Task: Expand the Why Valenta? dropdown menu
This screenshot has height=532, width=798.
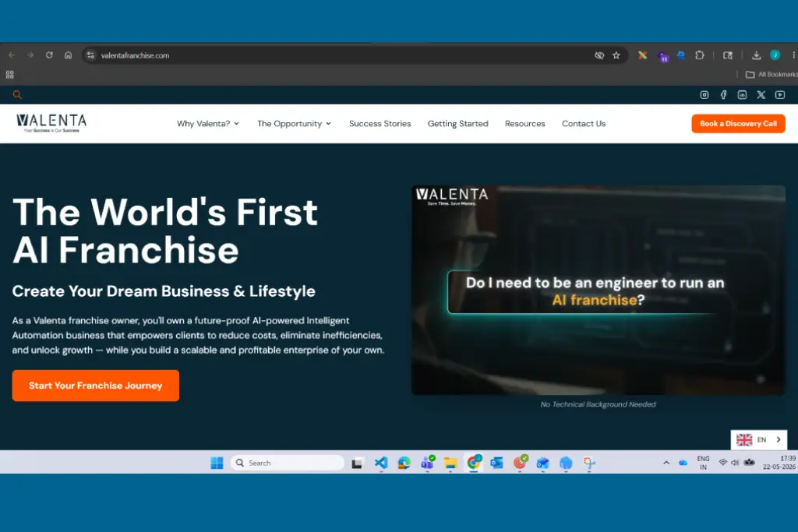Action: point(207,124)
